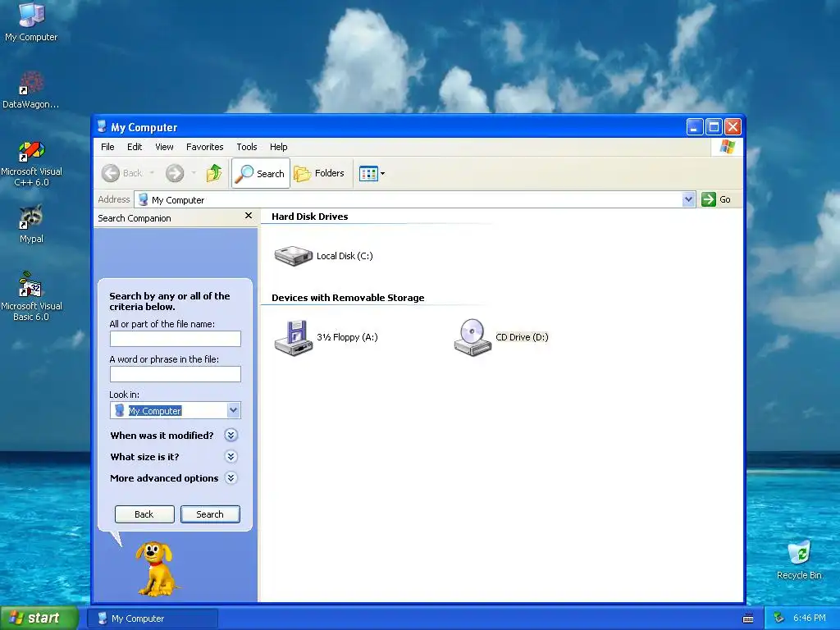Show the Folders pane
The image size is (840, 630).
[319, 173]
